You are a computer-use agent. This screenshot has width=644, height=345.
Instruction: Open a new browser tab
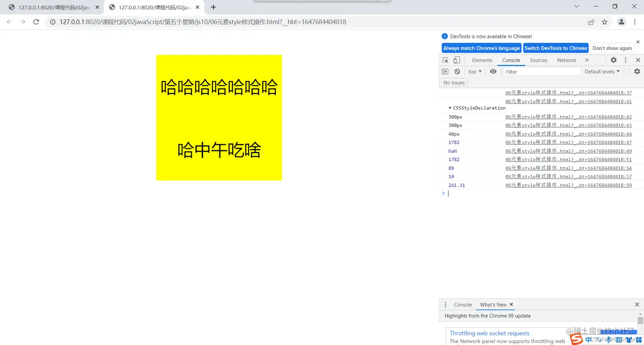click(x=213, y=7)
